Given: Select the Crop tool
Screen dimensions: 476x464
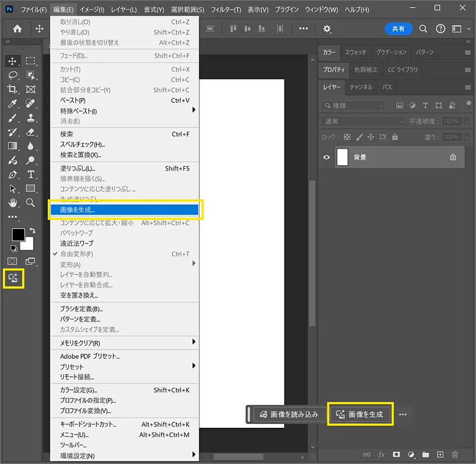Looking at the screenshot, I should point(12,89).
